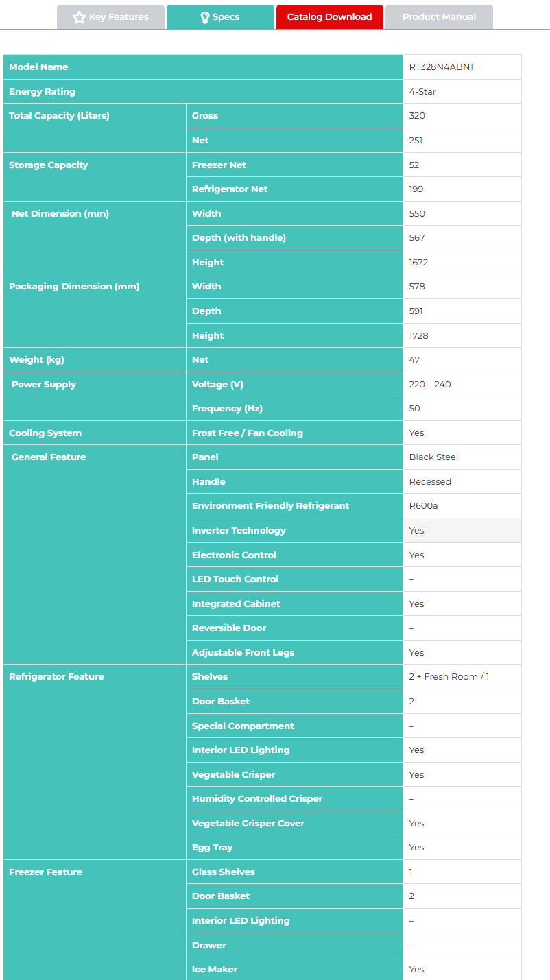Select packaging height value 1728

(x=419, y=336)
